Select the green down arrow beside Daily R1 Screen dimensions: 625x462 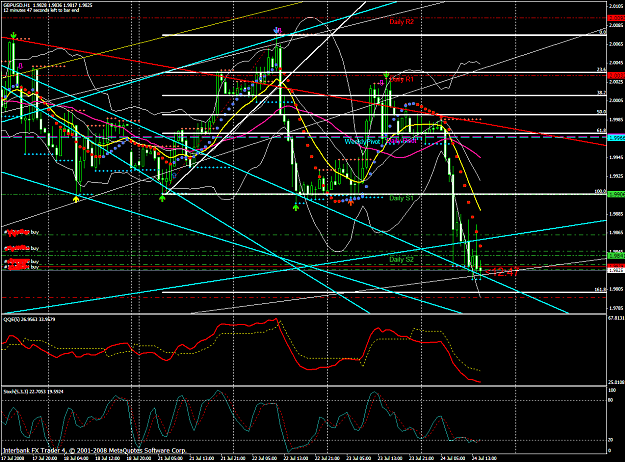pos(386,75)
